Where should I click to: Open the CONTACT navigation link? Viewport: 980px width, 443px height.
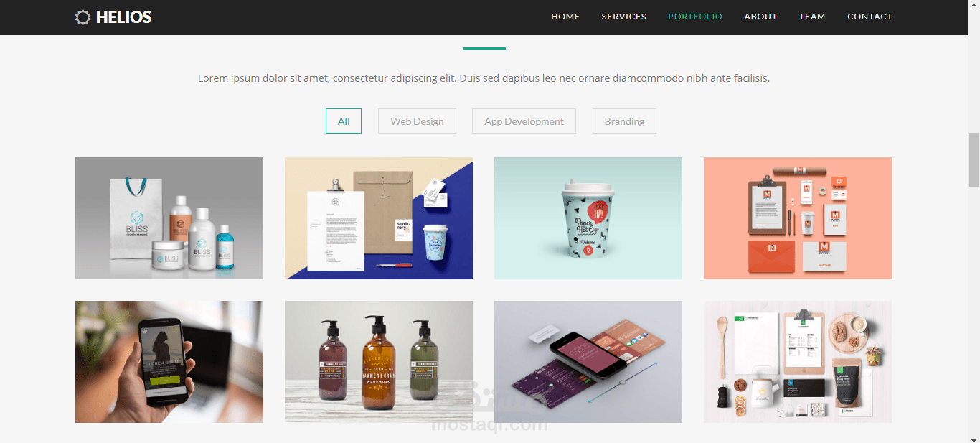870,17
